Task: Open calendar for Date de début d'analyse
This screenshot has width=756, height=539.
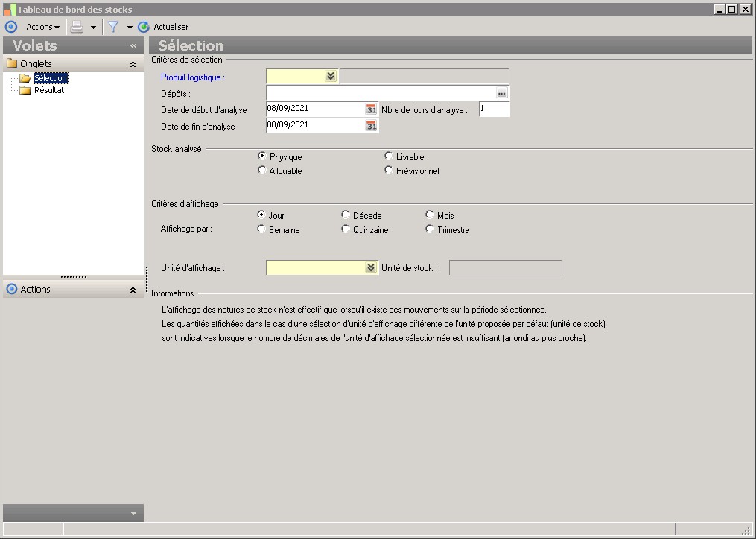Action: (x=372, y=109)
